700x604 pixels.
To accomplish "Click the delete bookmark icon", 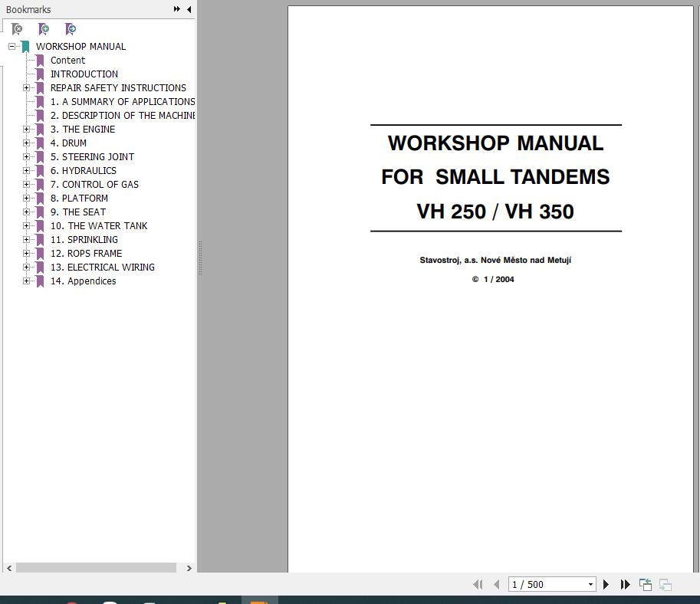I will 17,29.
